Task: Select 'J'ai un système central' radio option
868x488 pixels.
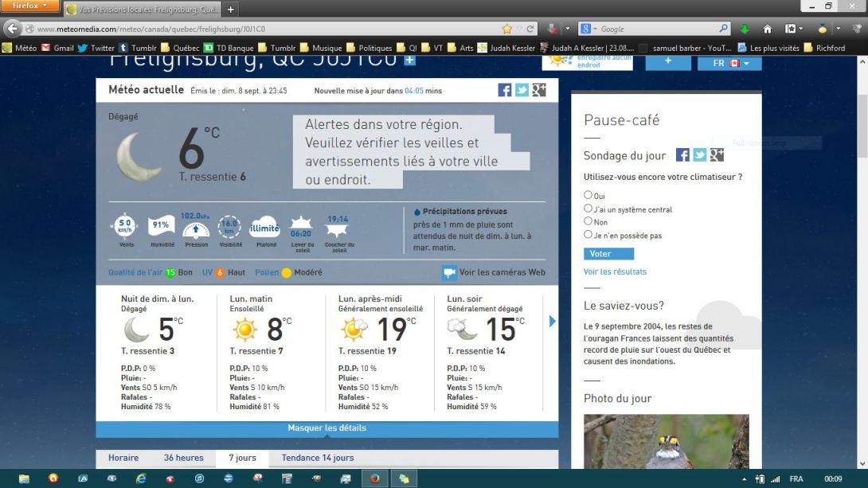Action: pyautogui.click(x=588, y=209)
